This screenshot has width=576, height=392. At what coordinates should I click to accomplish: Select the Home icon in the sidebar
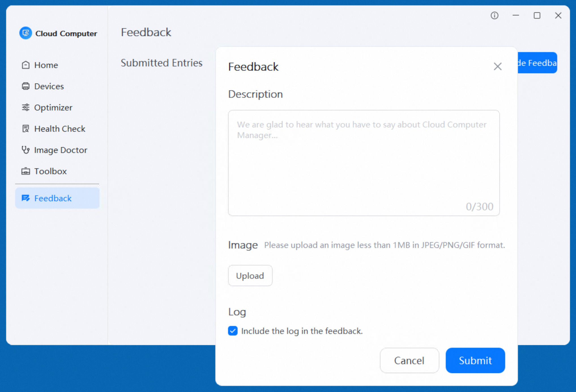[25, 65]
